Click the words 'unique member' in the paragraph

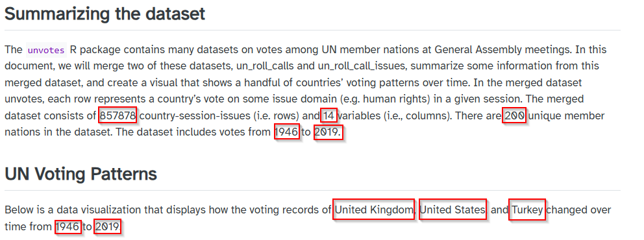coord(567,116)
